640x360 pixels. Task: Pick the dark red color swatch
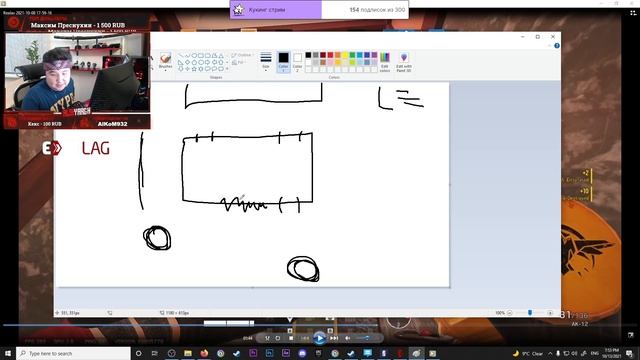(x=323, y=55)
